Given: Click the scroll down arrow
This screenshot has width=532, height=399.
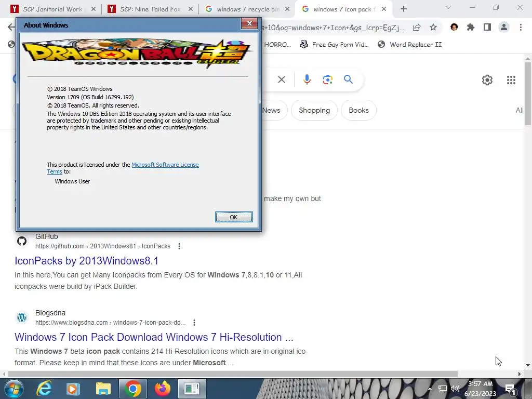Looking at the screenshot, I should tap(528, 365).
